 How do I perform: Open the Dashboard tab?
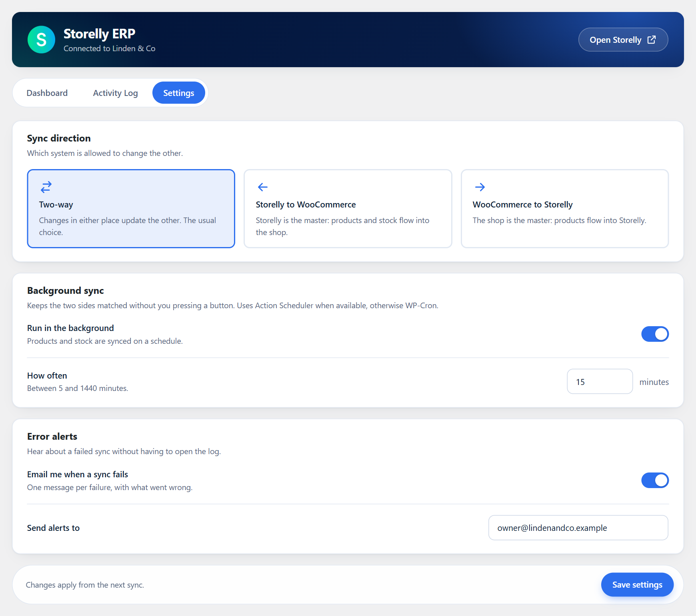[x=47, y=93]
